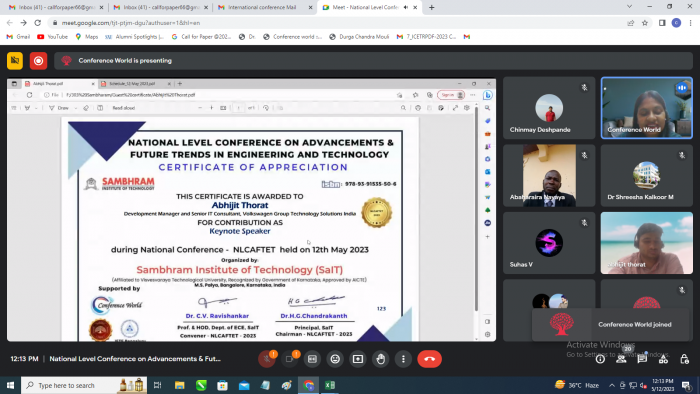Click the present screen icon

point(358,359)
